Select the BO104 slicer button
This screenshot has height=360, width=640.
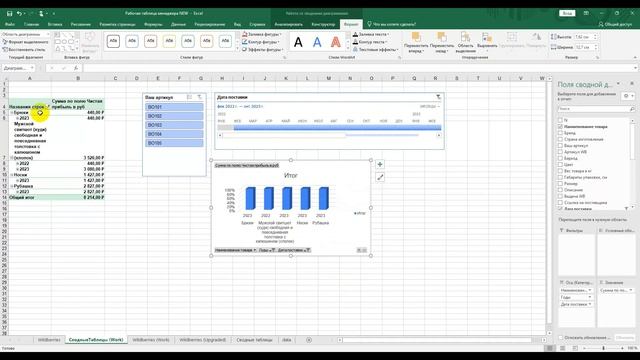[174, 134]
